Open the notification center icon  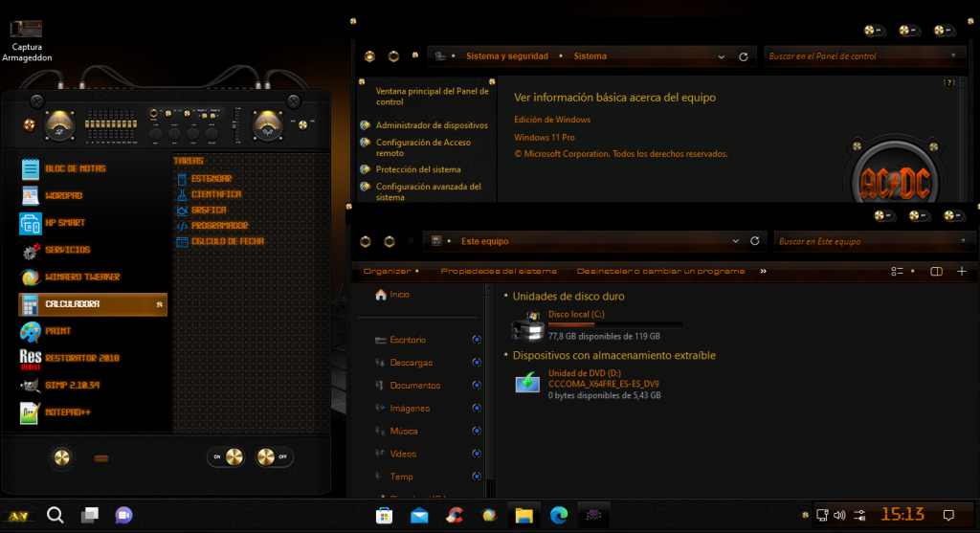click(x=948, y=516)
